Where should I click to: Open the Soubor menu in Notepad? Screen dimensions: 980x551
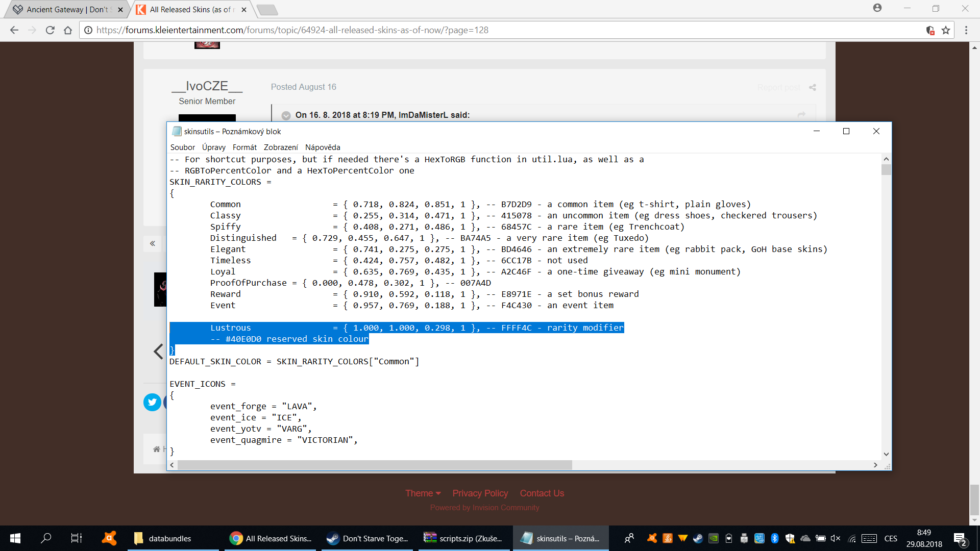(x=182, y=147)
